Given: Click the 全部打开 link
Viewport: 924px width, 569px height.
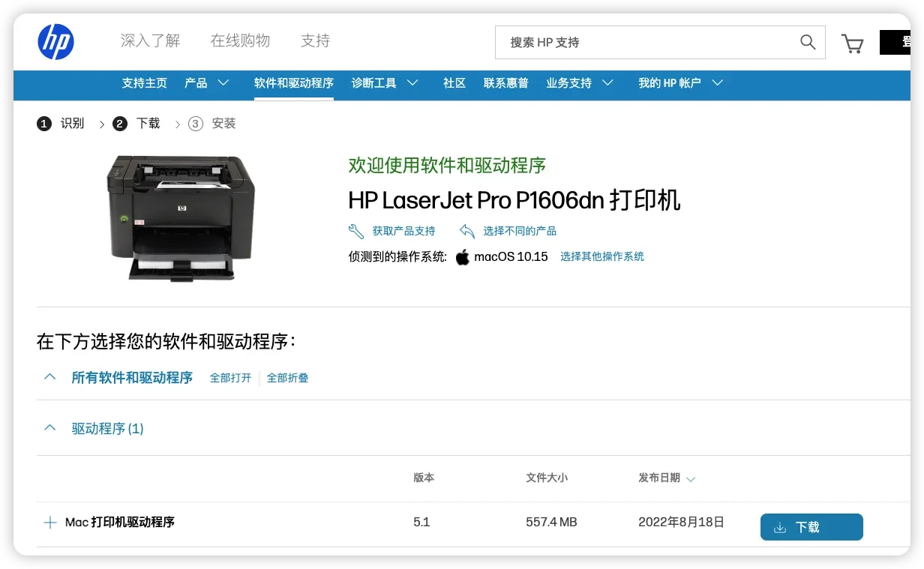Looking at the screenshot, I should tap(230, 378).
